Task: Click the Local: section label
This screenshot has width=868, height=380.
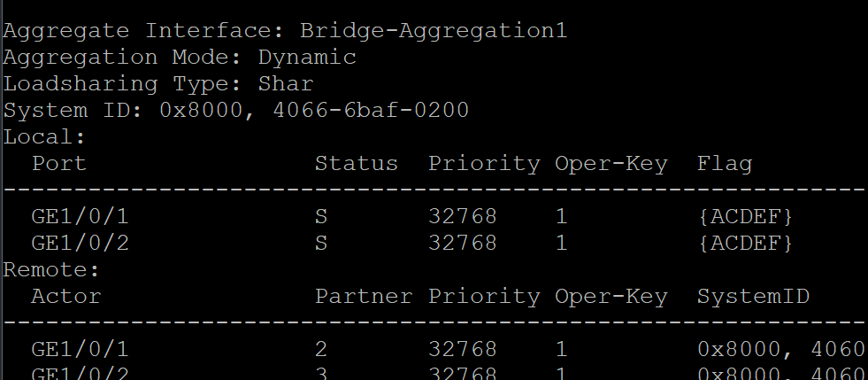Action: click(44, 137)
